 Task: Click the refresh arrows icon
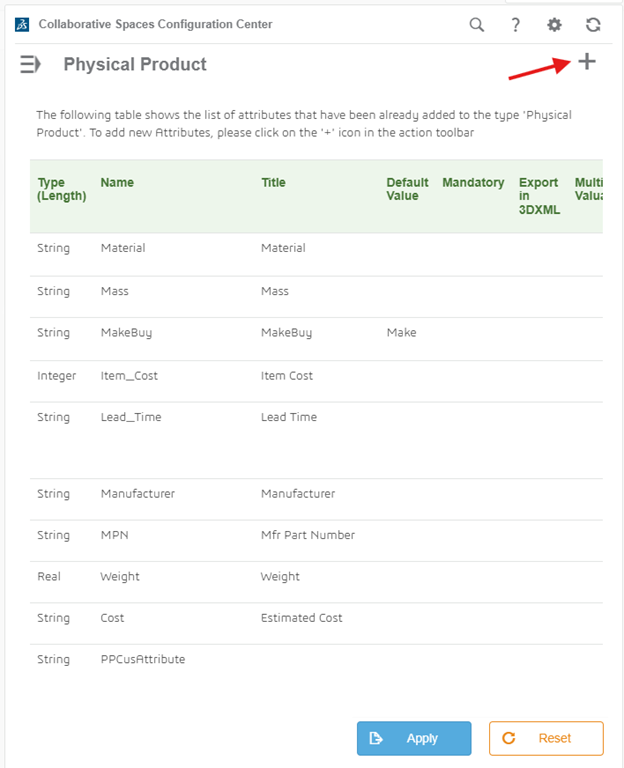click(593, 24)
